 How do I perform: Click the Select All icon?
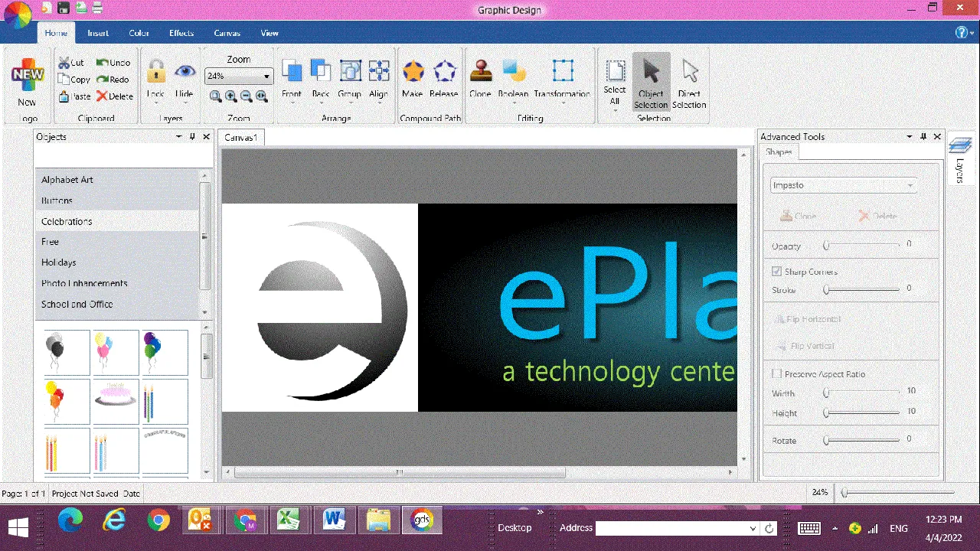[615, 71]
